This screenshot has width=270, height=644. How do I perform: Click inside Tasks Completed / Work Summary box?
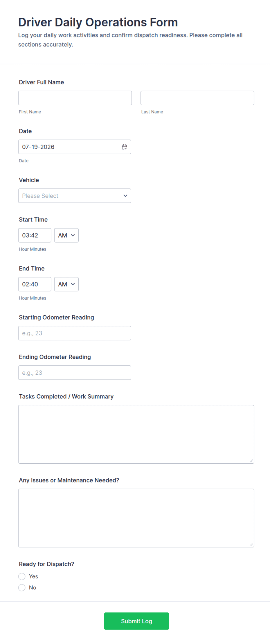136,434
